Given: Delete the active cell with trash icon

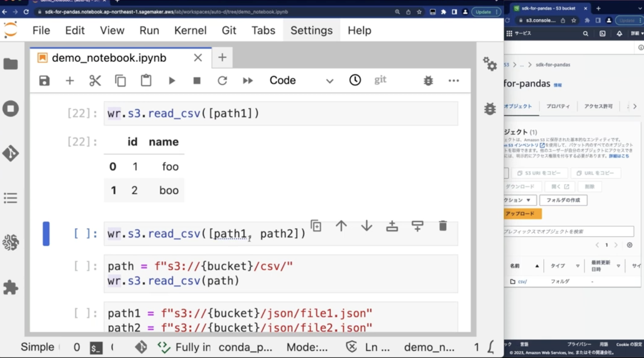Looking at the screenshot, I should pyautogui.click(x=443, y=226).
